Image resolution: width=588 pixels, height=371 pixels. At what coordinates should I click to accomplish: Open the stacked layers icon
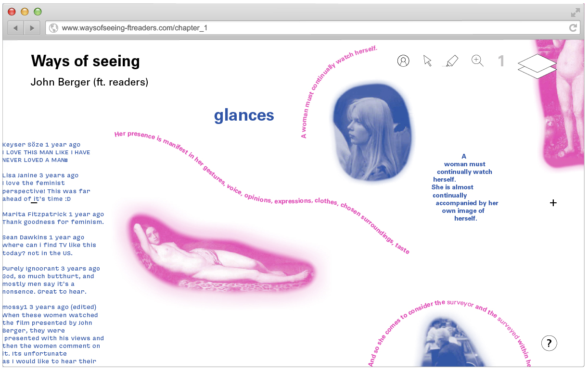click(x=537, y=66)
